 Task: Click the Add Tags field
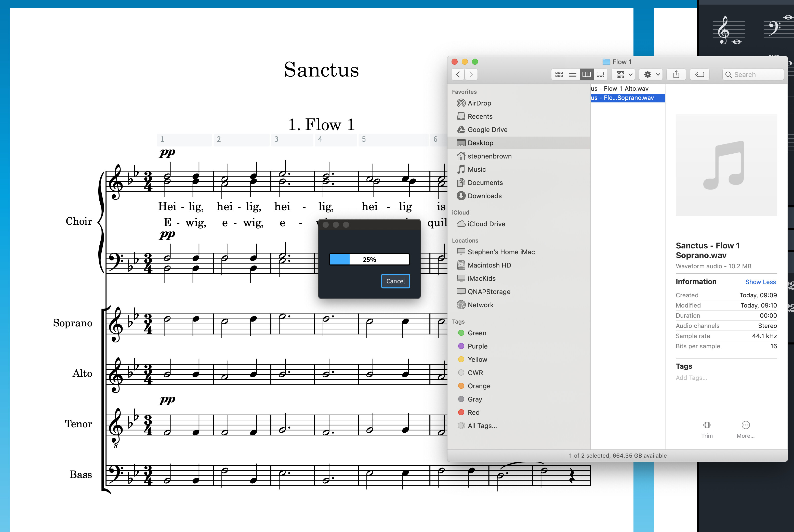coord(691,378)
